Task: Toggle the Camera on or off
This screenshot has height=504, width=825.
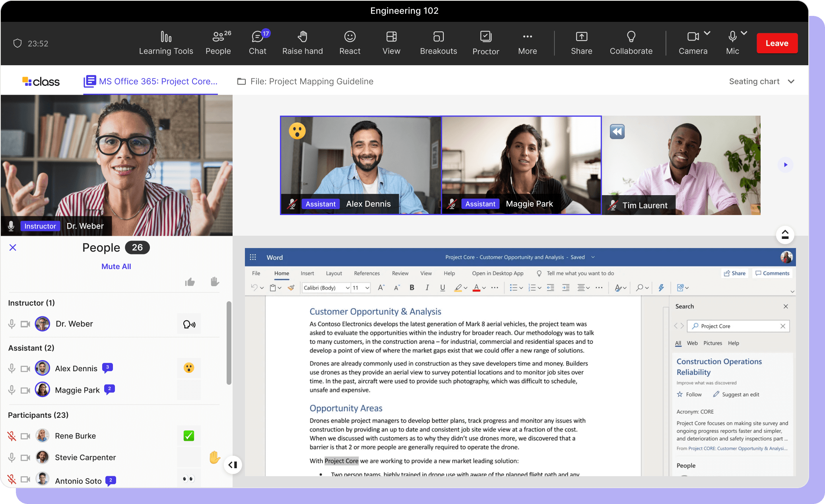Action: pyautogui.click(x=693, y=43)
